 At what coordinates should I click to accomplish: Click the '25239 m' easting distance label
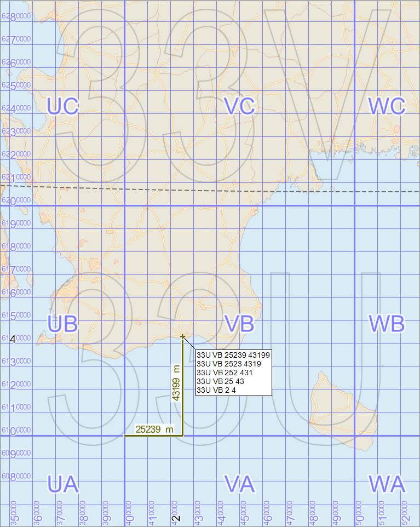pos(154,429)
